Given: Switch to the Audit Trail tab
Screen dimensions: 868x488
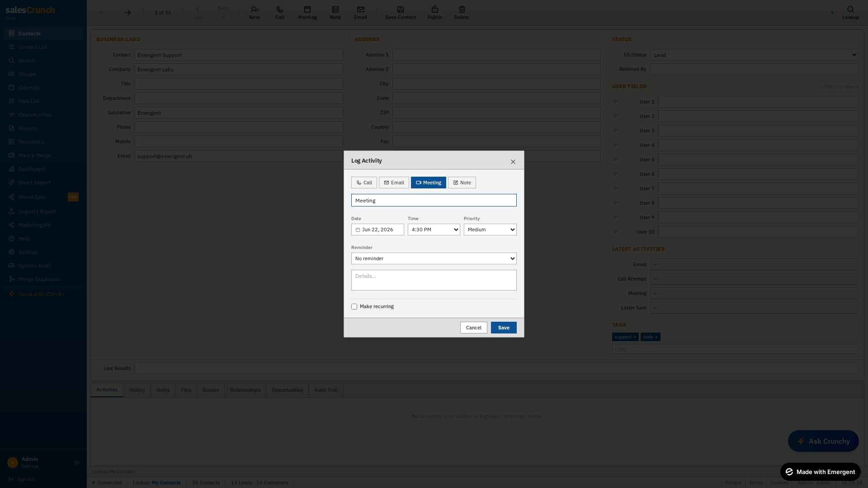Looking at the screenshot, I should (325, 390).
